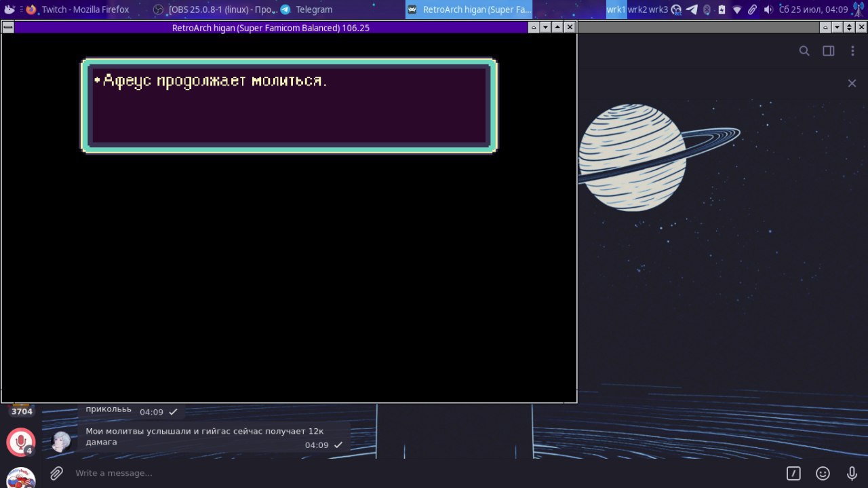Viewport: 868px width, 488px height.
Task: Switch to workspace wrk3
Action: [658, 10]
